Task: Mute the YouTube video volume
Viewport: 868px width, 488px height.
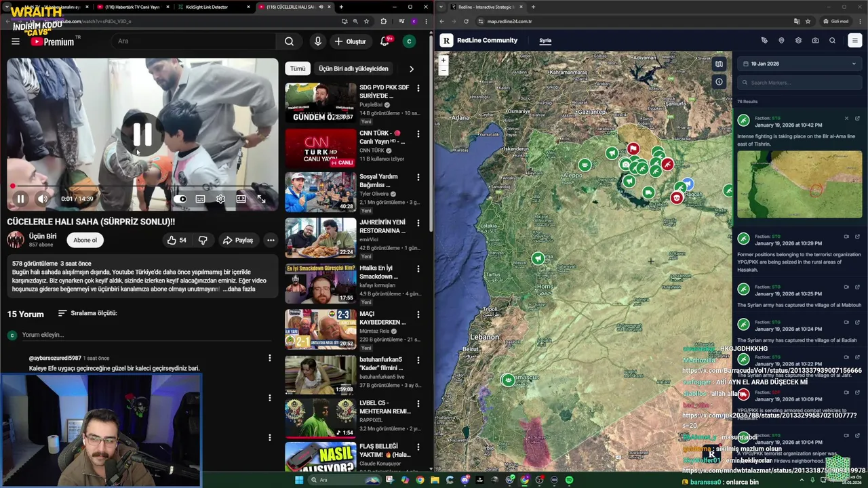Action: click(x=43, y=199)
